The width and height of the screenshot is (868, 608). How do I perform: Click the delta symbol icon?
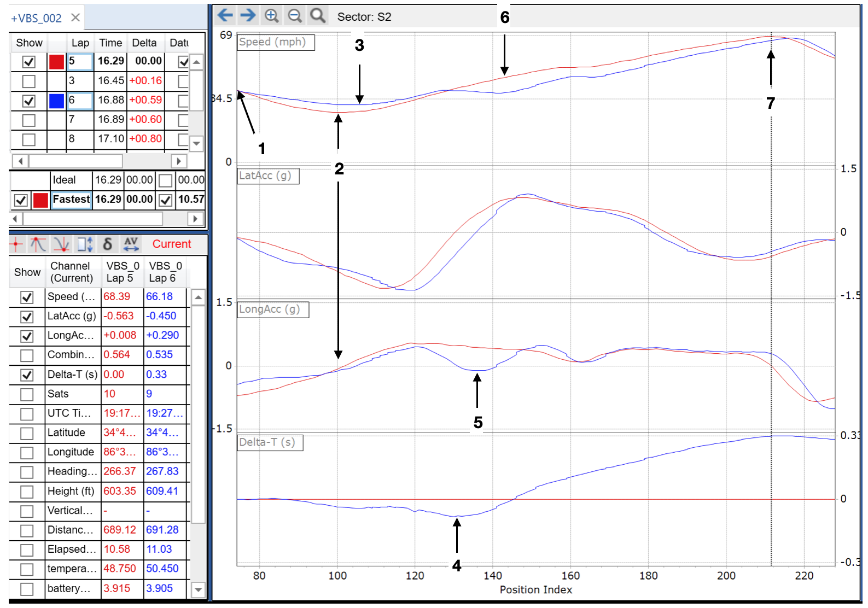point(107,244)
